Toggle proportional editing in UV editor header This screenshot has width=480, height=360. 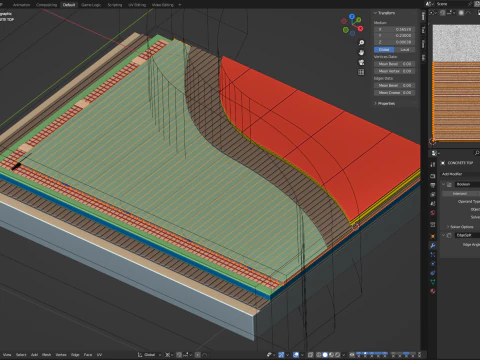461,13
